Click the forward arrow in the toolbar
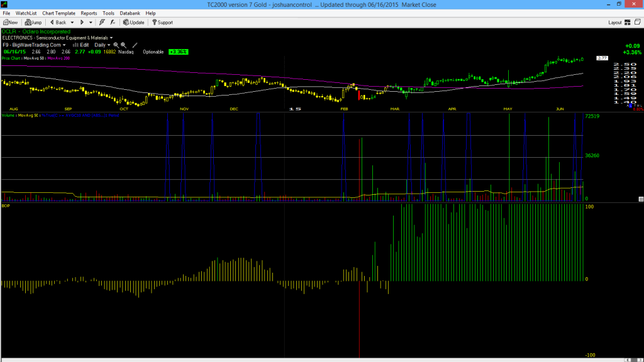The height and width of the screenshot is (362, 644). (82, 23)
